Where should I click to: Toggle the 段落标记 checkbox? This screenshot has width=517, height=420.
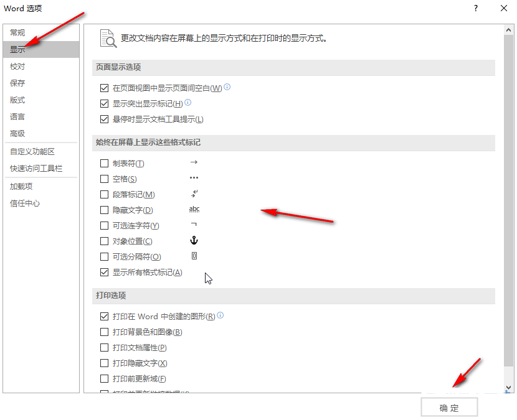click(x=105, y=194)
